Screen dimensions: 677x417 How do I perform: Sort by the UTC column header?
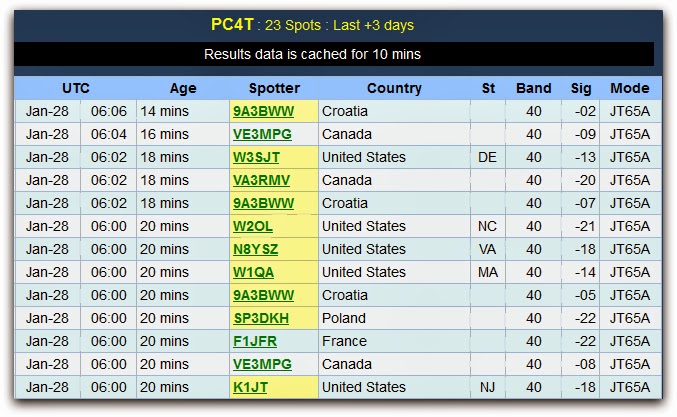[76, 88]
